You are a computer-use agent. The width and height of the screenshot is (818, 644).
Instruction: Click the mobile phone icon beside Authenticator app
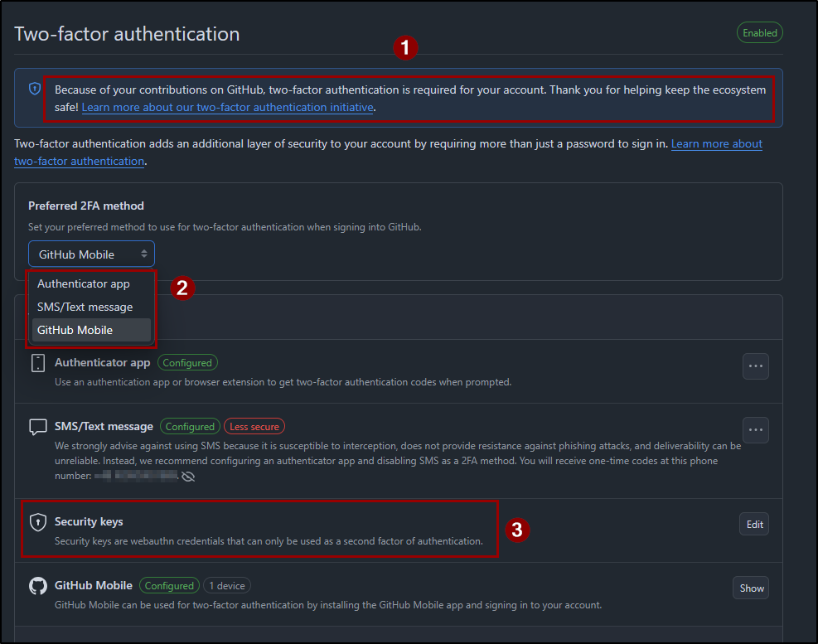(38, 362)
